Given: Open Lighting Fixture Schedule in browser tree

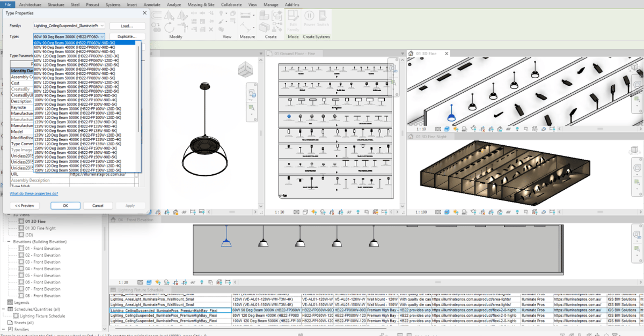Looking at the screenshot, I should pos(42,316).
